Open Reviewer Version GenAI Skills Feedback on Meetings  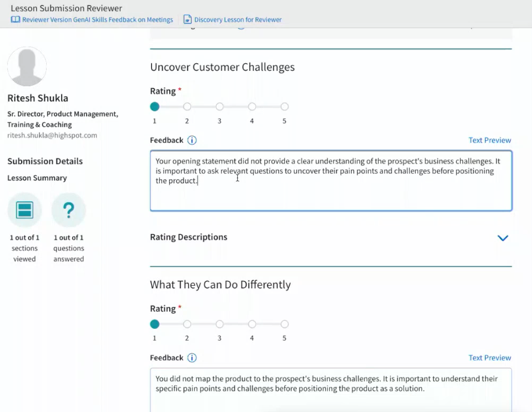pyautogui.click(x=97, y=20)
